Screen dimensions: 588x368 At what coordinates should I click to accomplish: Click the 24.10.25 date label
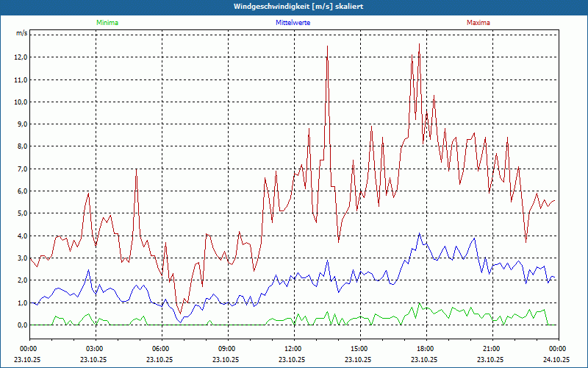[x=557, y=360]
